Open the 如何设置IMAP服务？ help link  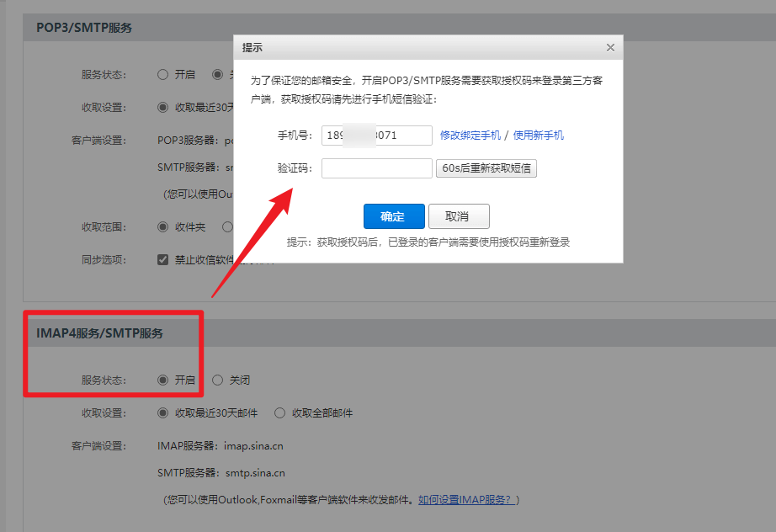click(x=465, y=500)
